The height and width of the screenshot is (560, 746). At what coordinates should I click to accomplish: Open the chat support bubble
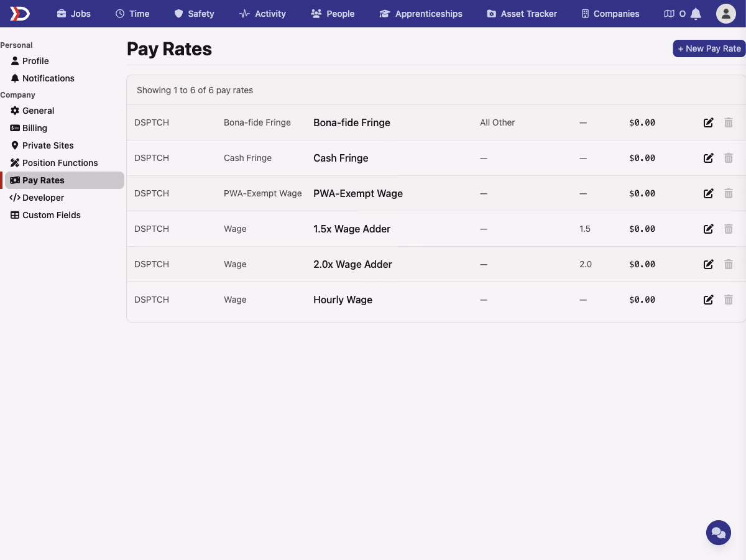pyautogui.click(x=719, y=533)
